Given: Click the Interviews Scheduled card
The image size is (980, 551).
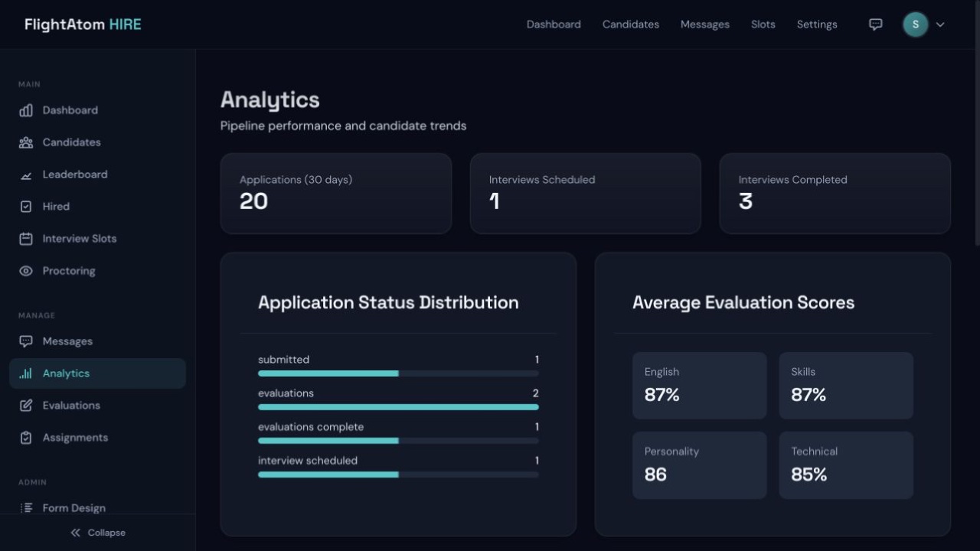Looking at the screenshot, I should coord(586,194).
